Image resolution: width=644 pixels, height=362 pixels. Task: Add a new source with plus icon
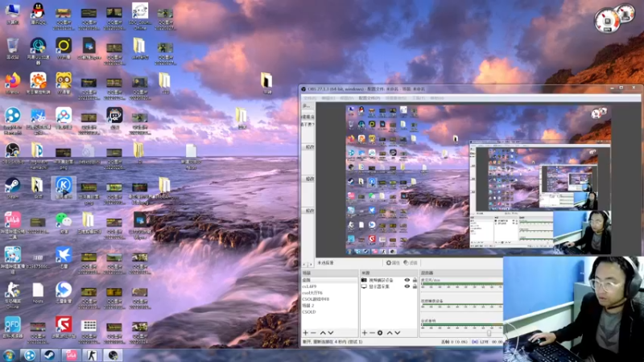click(x=365, y=333)
